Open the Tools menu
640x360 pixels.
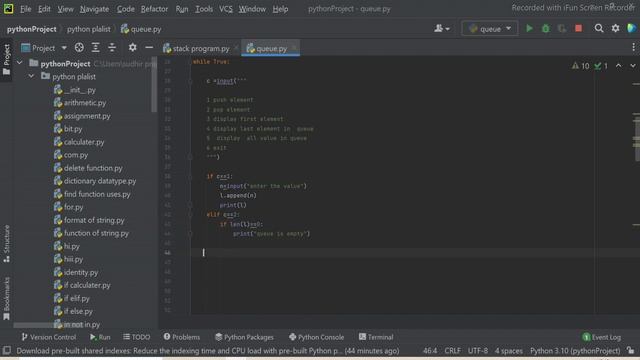coord(204,9)
